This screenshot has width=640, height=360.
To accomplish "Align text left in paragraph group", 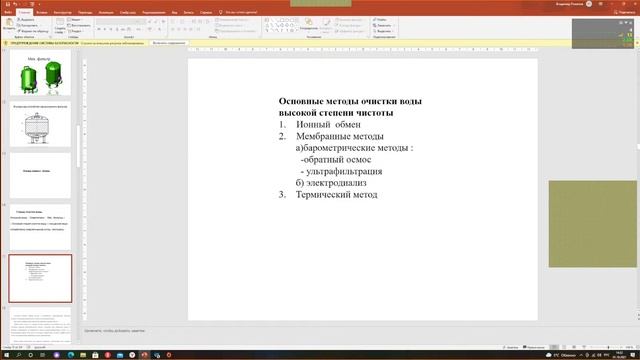I will click(x=173, y=29).
